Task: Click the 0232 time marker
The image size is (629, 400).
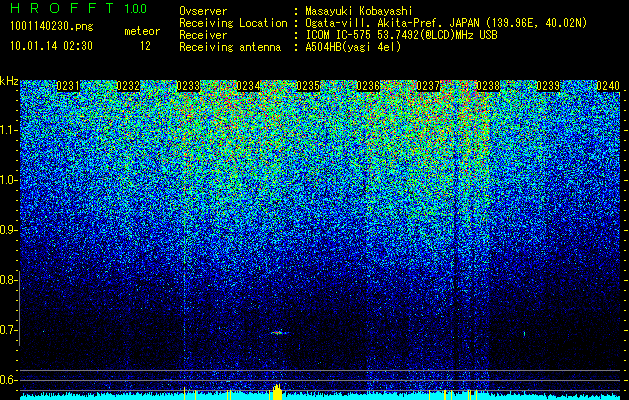Action: 128,86
